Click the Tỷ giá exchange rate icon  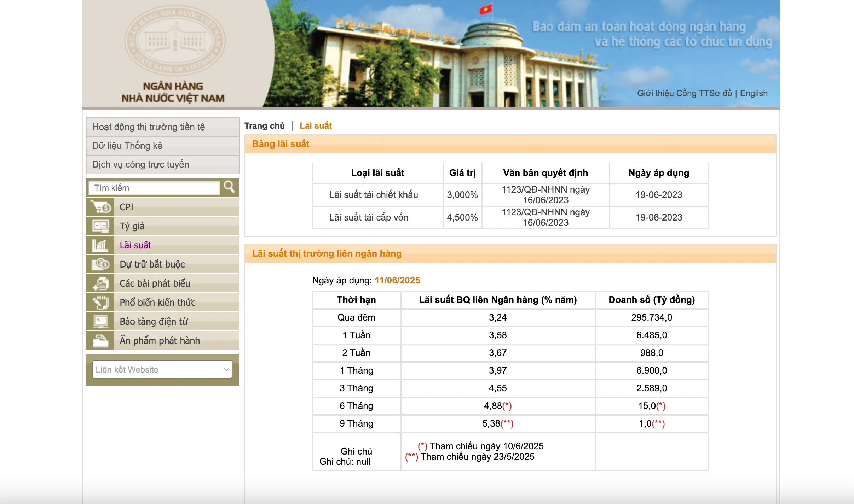100,226
